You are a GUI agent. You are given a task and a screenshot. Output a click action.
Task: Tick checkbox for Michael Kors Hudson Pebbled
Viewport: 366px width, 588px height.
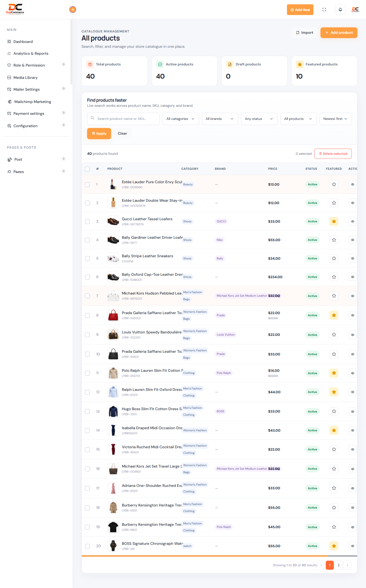pos(87,296)
